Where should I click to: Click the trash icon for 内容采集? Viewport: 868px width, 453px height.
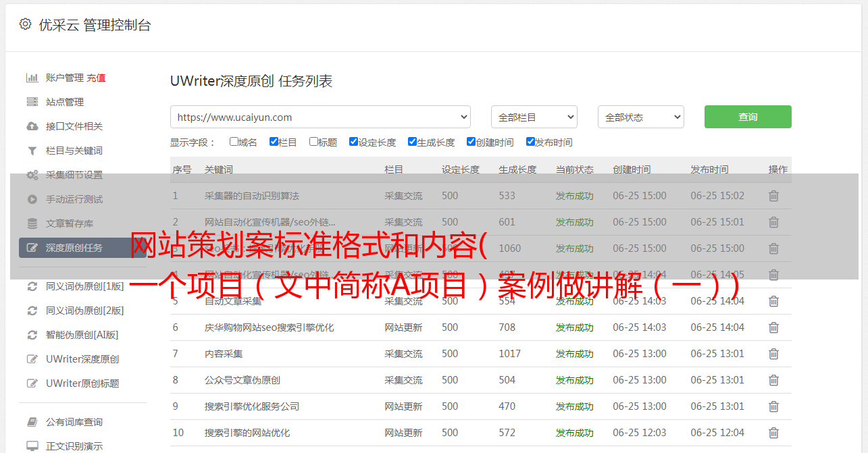(x=774, y=354)
